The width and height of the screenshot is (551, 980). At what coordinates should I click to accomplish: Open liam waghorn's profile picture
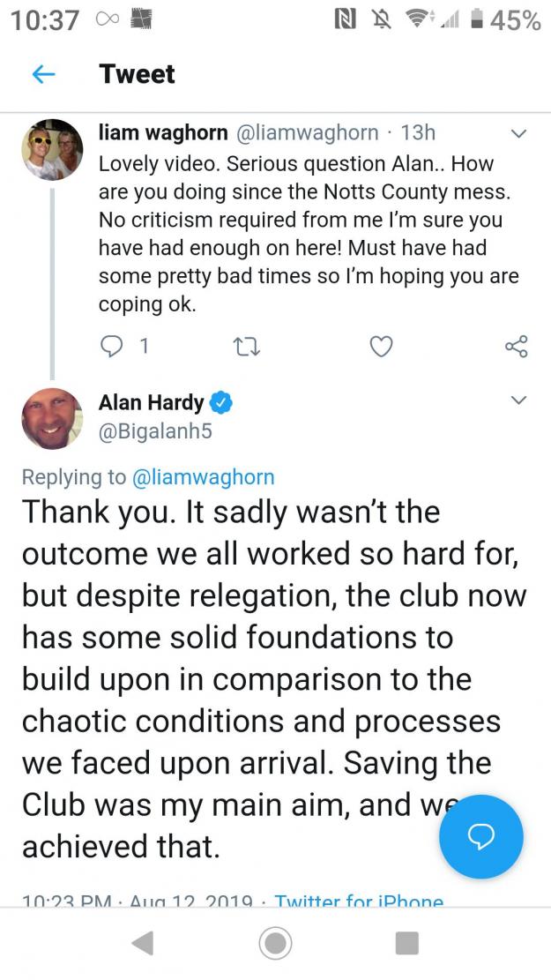pos(53,150)
